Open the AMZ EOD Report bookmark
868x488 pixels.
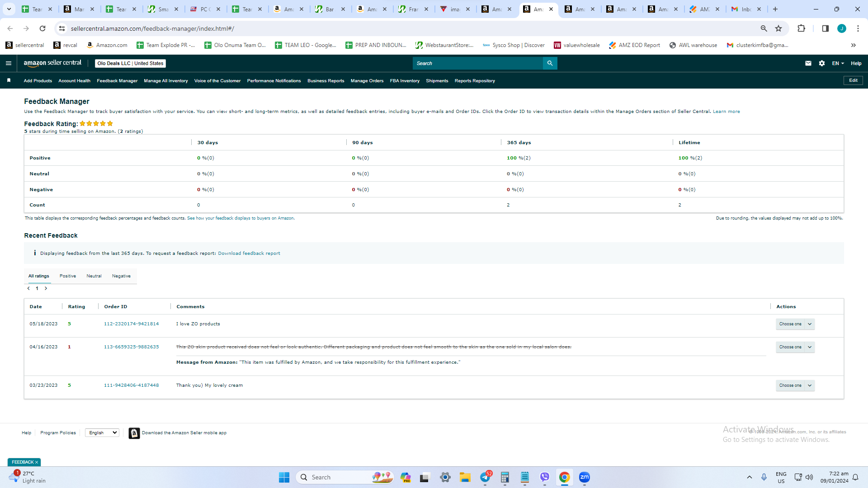point(634,45)
